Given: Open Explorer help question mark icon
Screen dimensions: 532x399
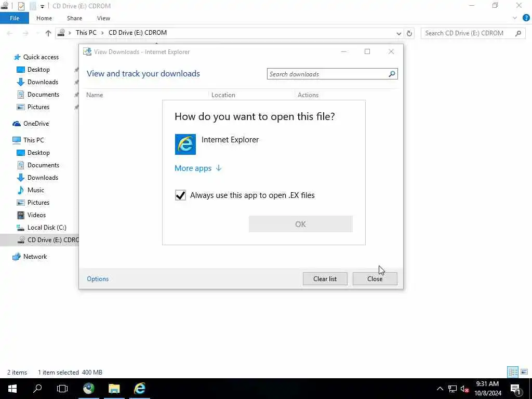Looking at the screenshot, I should click(x=526, y=18).
